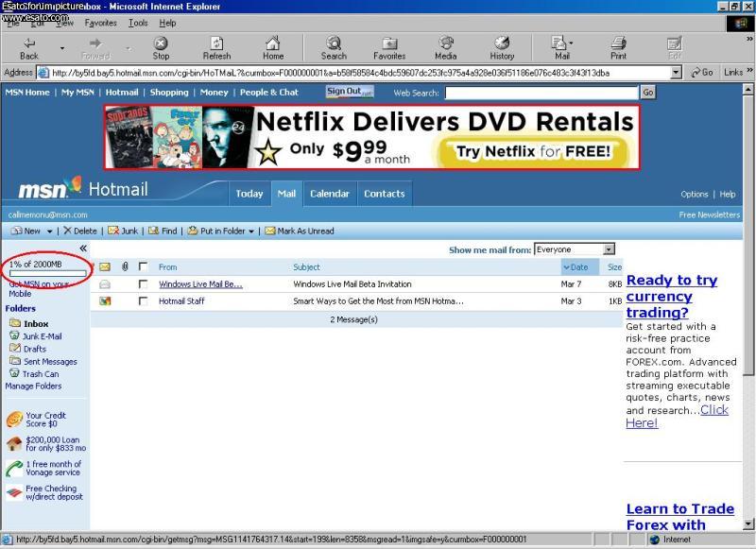The height and width of the screenshot is (549, 756).
Task: Toggle the select-all messages checkbox
Action: (143, 267)
